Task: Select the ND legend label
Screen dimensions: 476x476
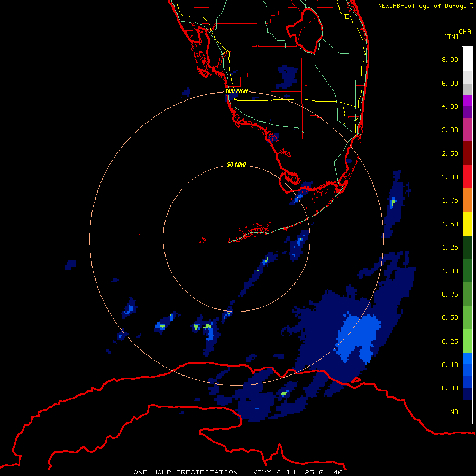Action: (454, 412)
